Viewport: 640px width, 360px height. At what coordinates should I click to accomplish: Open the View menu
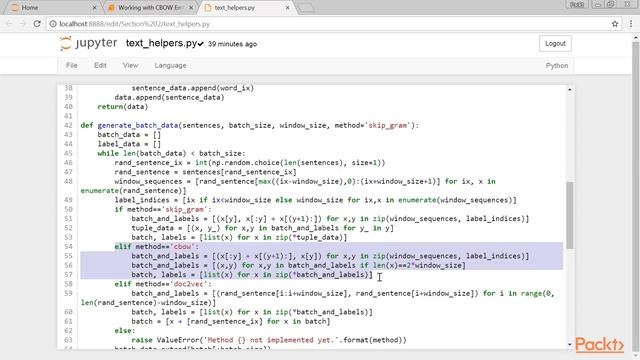tap(130, 65)
